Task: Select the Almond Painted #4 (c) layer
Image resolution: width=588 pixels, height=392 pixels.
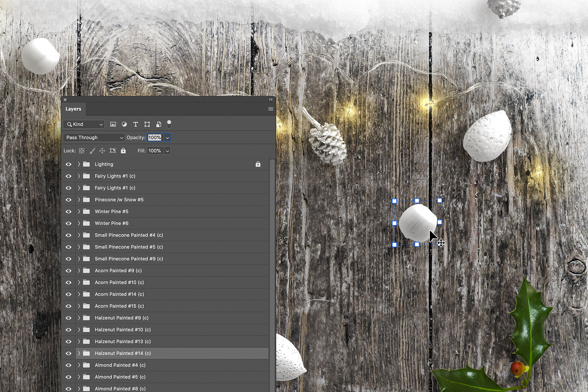Action: [x=120, y=365]
